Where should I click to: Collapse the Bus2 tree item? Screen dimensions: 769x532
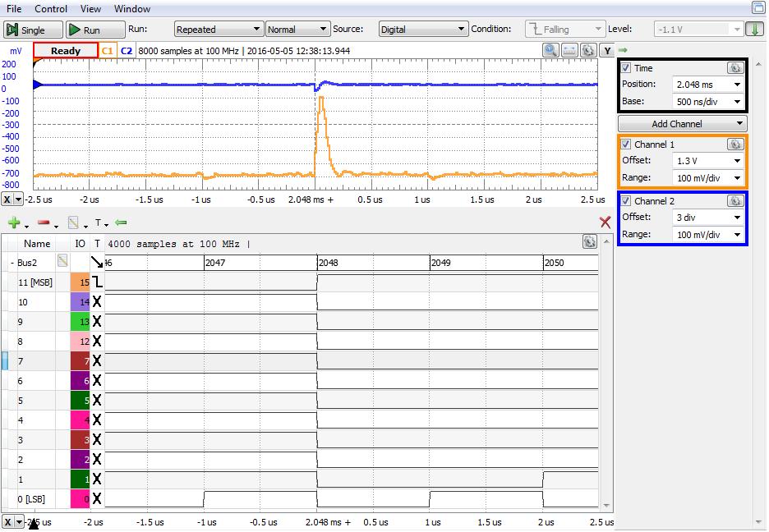(x=12, y=263)
